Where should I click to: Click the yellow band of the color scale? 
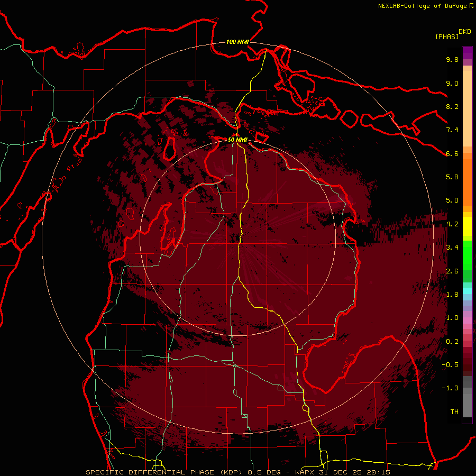(467, 226)
